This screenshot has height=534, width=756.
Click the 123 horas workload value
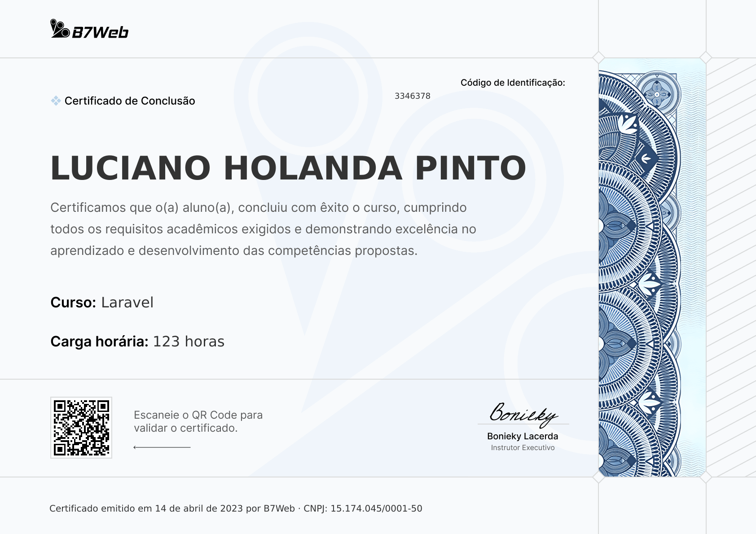pyautogui.click(x=189, y=341)
